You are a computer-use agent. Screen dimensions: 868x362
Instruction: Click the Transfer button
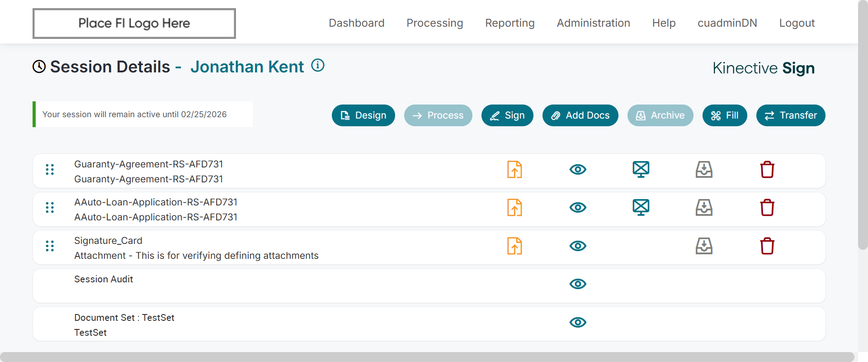point(790,115)
